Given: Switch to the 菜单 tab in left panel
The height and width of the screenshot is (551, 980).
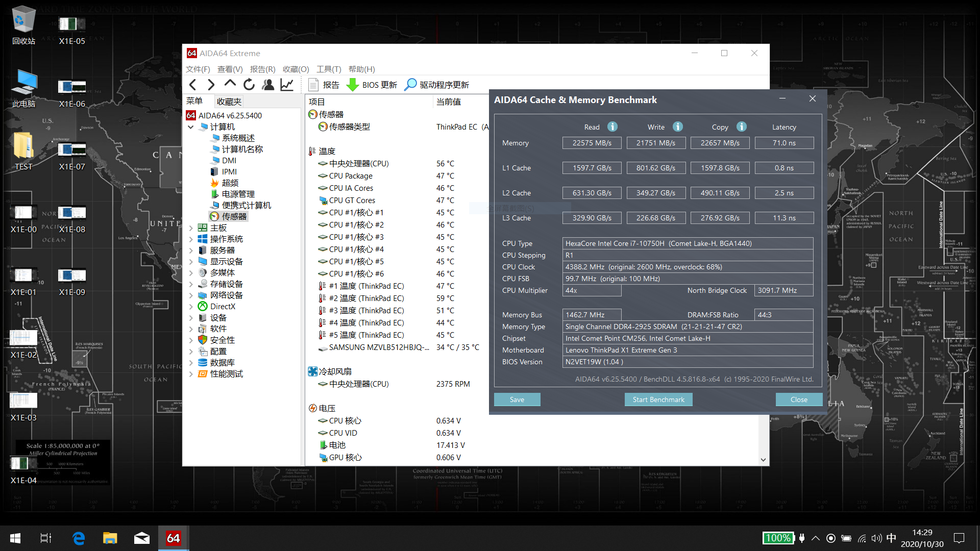Looking at the screenshot, I should tap(194, 101).
